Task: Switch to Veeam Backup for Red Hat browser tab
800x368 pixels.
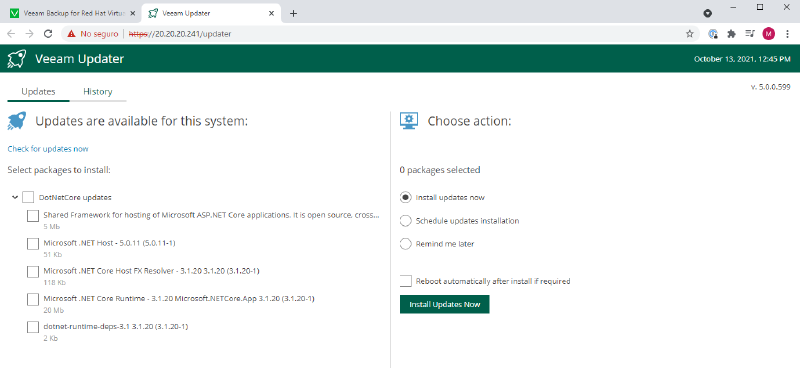Action: (x=73, y=13)
